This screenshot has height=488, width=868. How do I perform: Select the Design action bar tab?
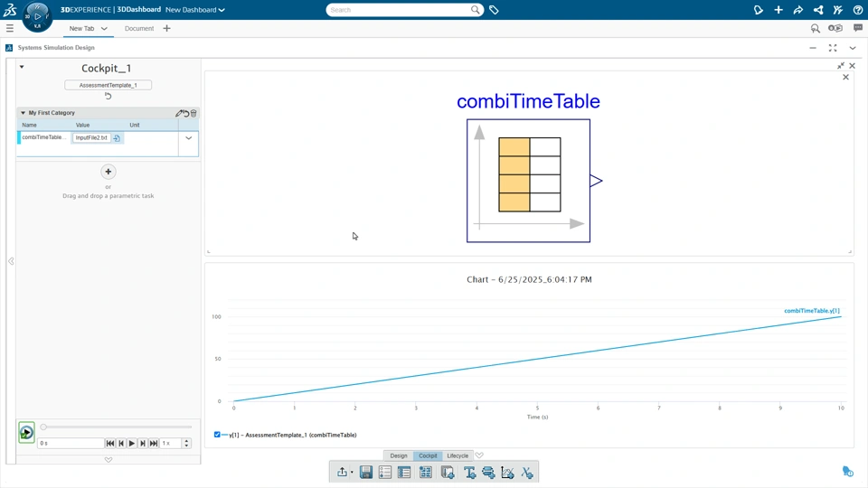point(399,455)
